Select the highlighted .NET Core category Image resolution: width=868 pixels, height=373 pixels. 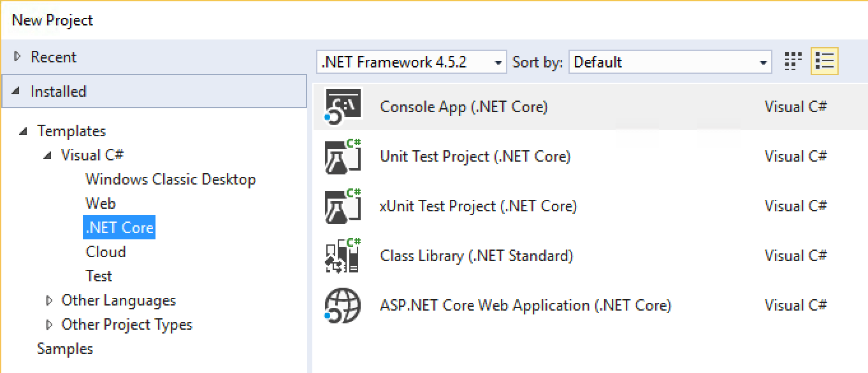119,227
